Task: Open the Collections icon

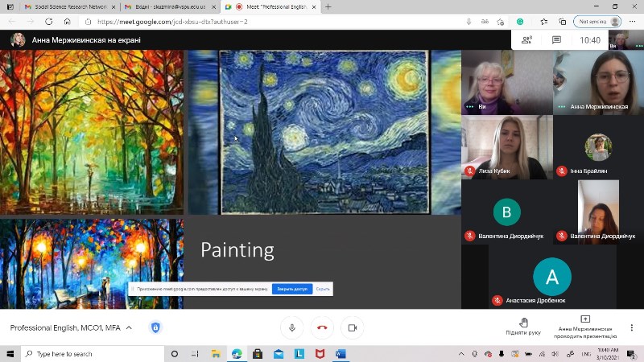Action: point(562,22)
